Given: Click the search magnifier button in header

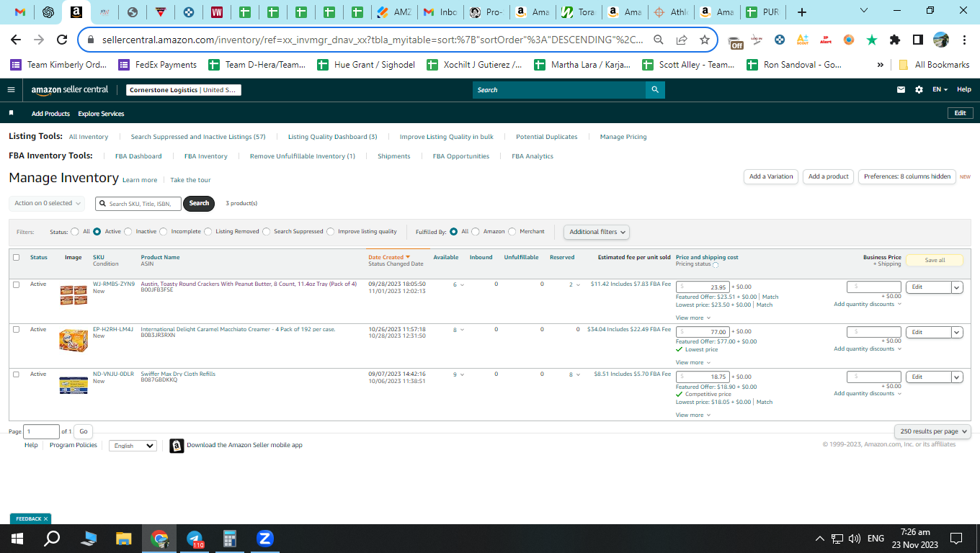Looking at the screenshot, I should (655, 90).
